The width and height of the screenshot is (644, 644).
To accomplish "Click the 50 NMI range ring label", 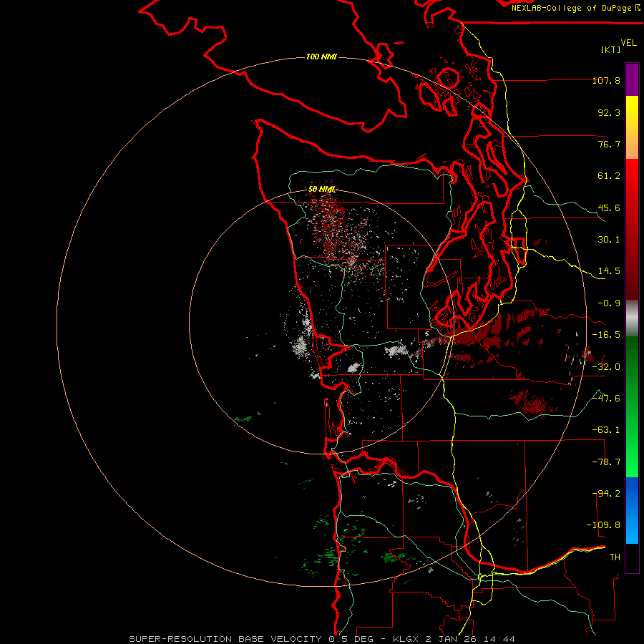I will pos(321,190).
